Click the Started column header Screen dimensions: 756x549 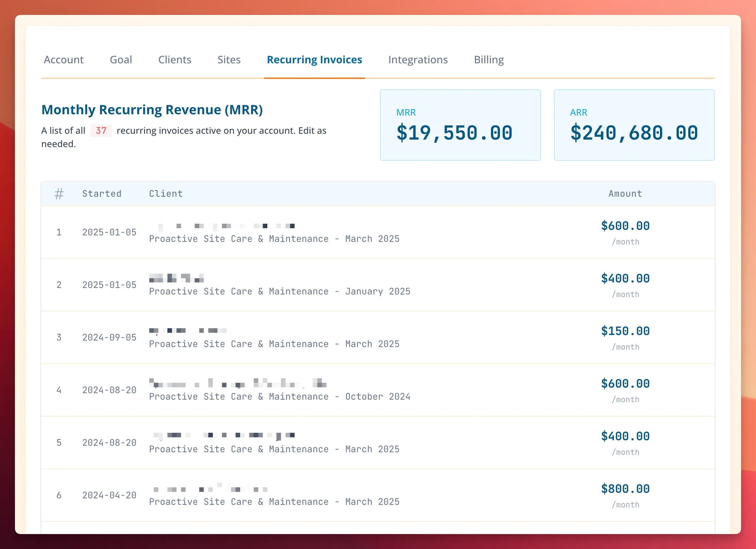coord(102,193)
